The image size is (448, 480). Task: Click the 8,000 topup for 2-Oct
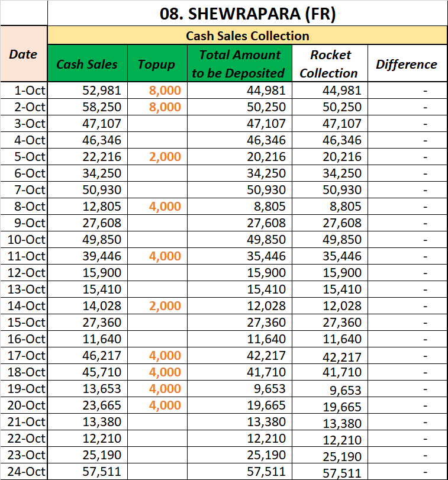coord(165,107)
